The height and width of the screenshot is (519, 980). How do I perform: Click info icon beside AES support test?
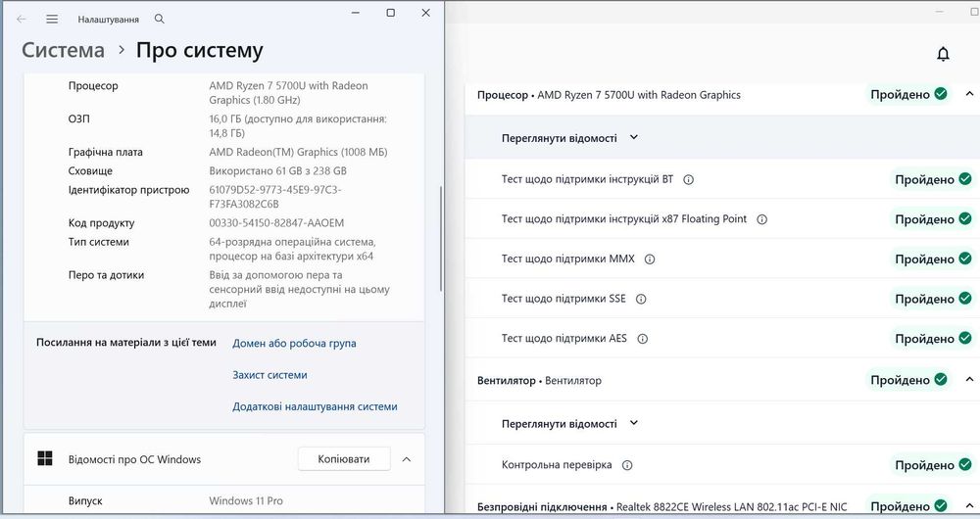coord(642,339)
